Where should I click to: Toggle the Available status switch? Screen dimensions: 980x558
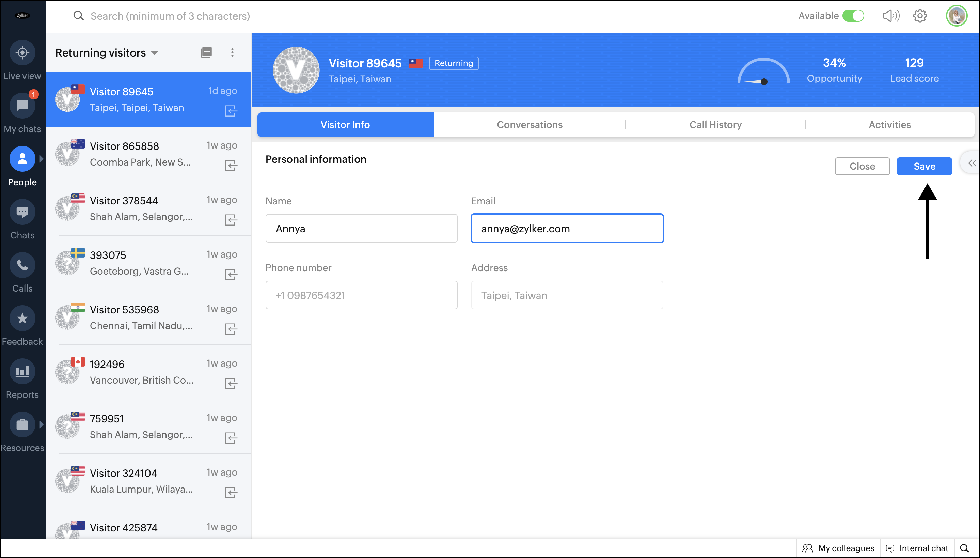tap(853, 16)
